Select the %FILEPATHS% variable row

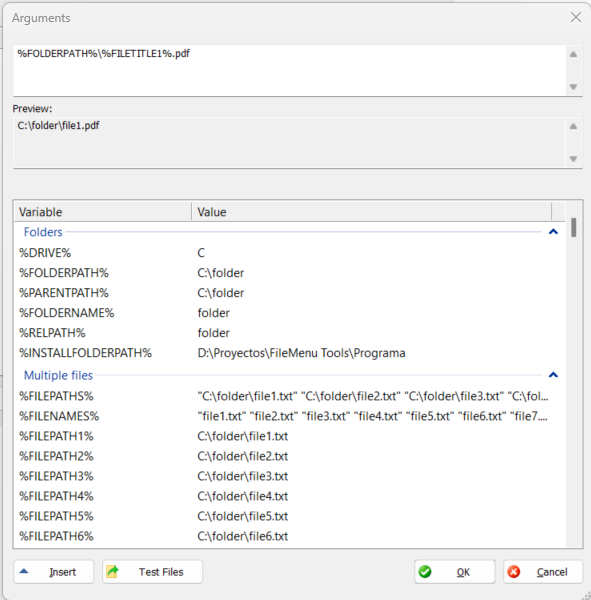[x=289, y=396]
